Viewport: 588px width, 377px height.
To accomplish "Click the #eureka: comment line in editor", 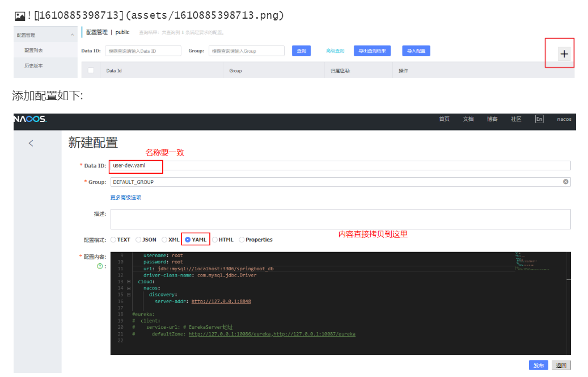I will [143, 315].
